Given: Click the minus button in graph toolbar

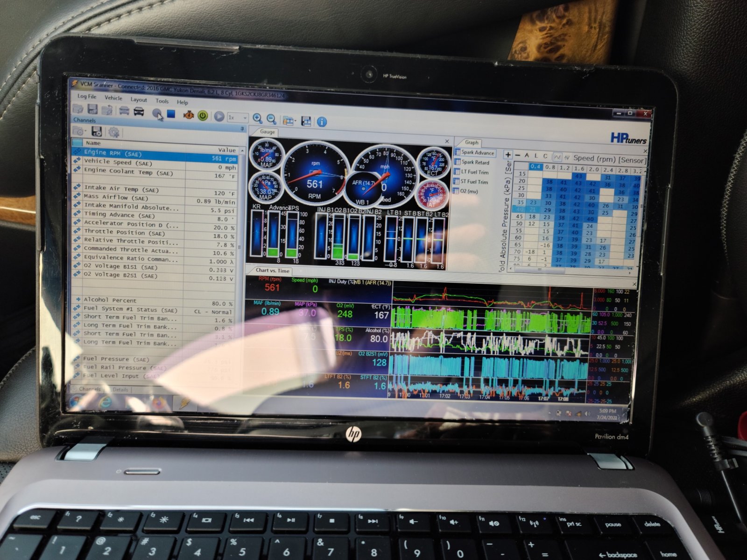Looking at the screenshot, I should pos(517,155).
